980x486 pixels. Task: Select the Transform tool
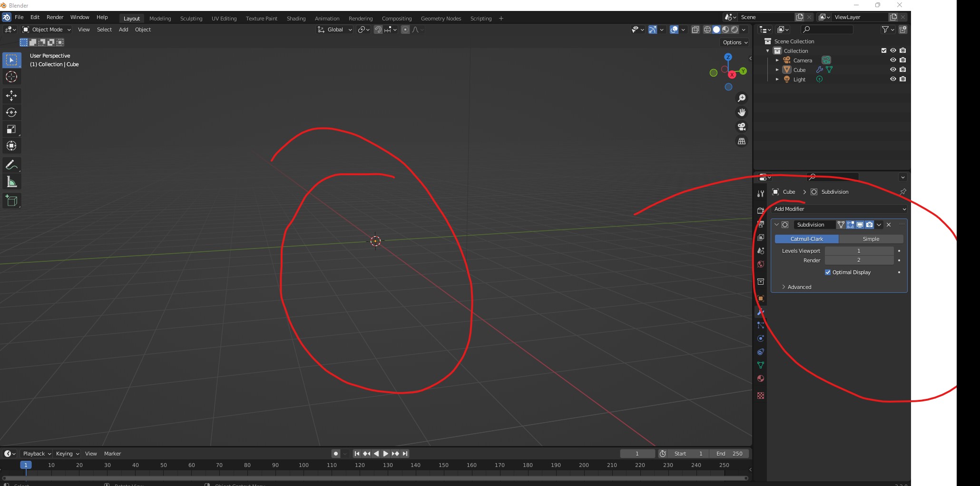point(11,146)
